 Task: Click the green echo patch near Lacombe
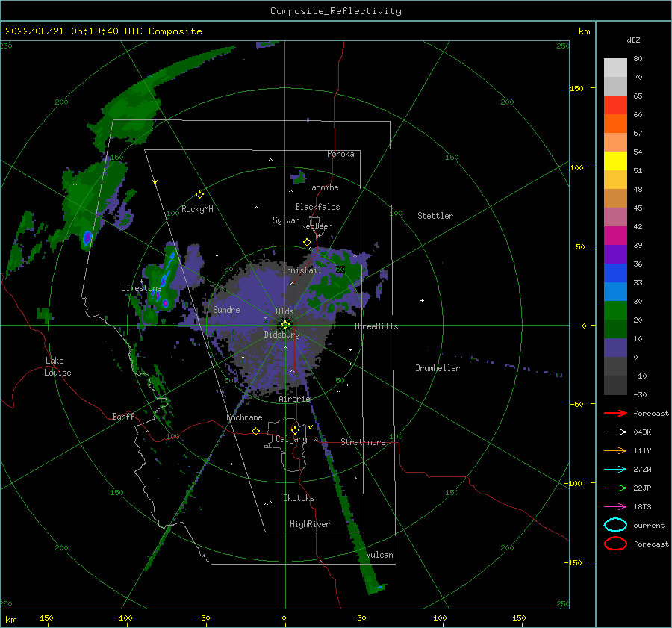[298, 177]
